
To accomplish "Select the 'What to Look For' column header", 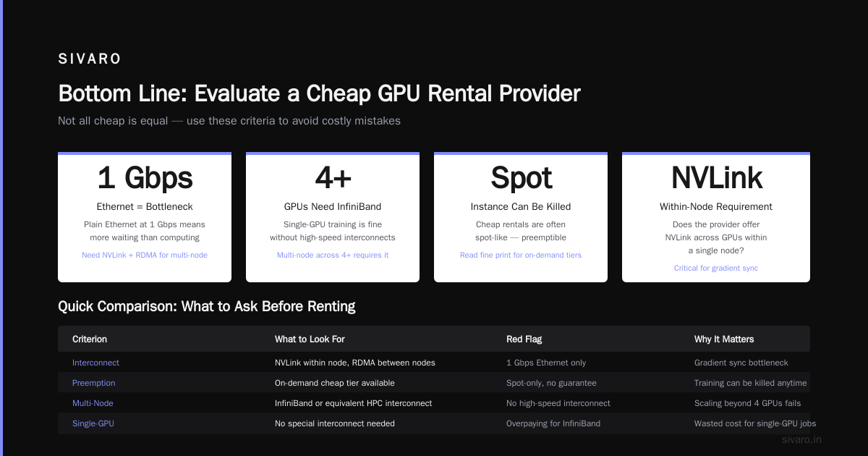I will coord(310,339).
